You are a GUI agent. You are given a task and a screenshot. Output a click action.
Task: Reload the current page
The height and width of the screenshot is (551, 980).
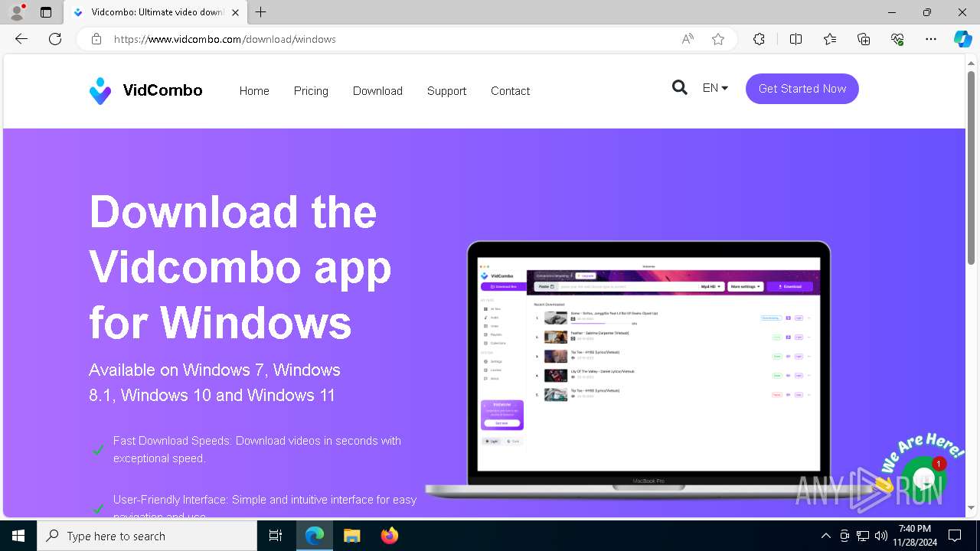55,39
